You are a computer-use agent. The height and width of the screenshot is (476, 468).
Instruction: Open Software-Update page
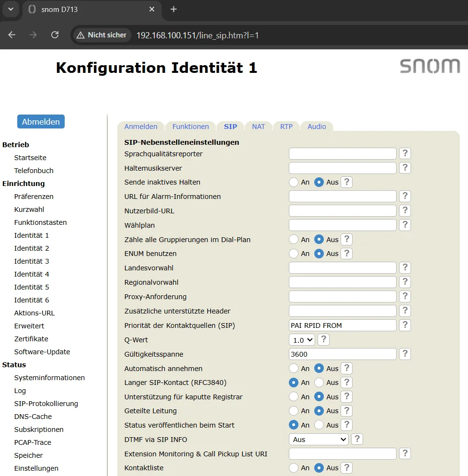click(42, 352)
